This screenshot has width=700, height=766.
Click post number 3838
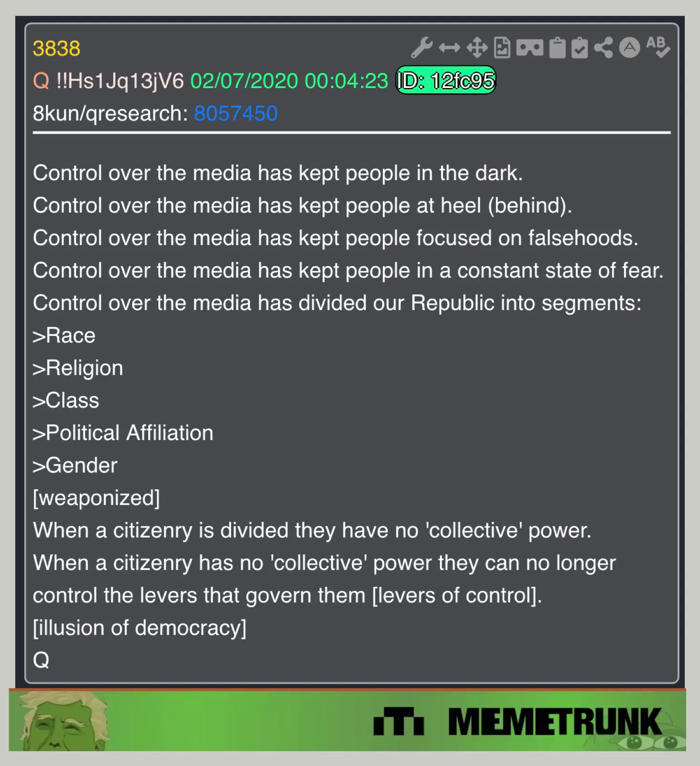(x=56, y=49)
